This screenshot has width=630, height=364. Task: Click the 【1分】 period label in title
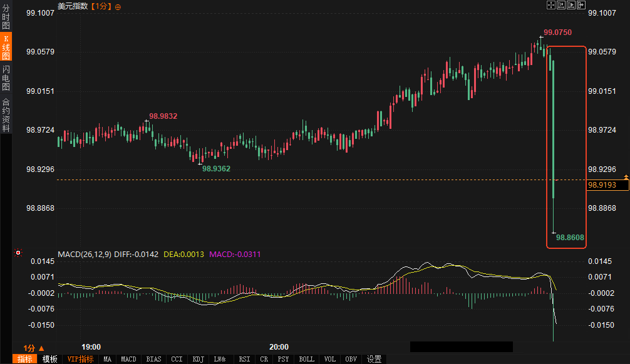[100, 6]
